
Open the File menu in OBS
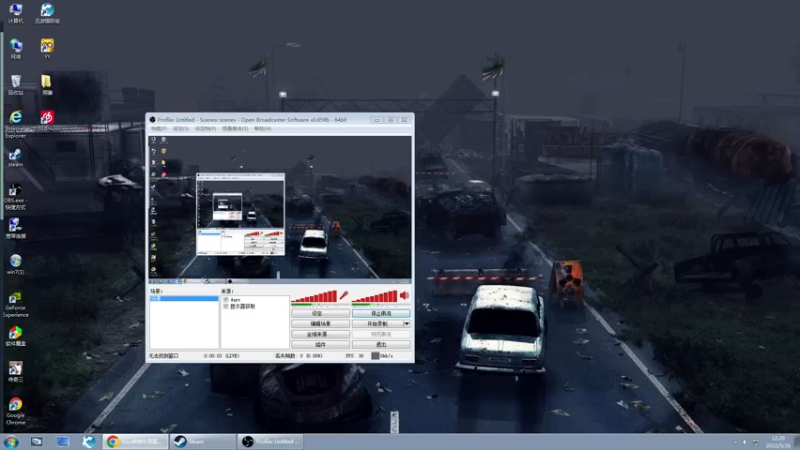(x=159, y=129)
